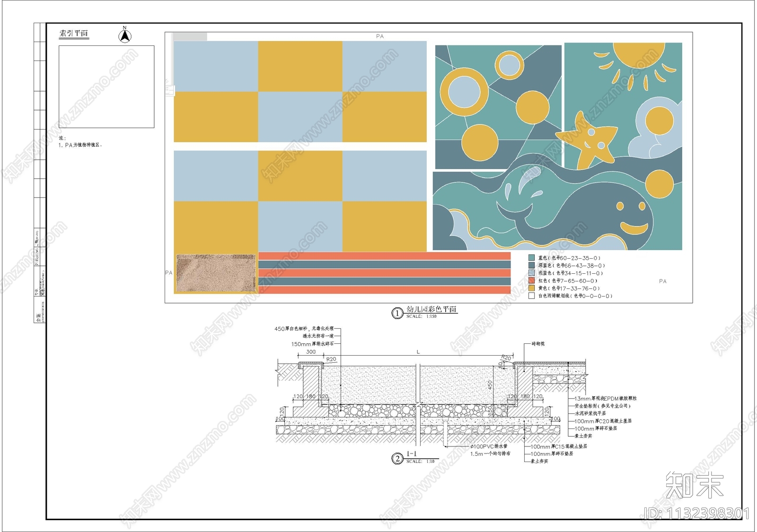Click the '砖砌筑' annotation

coord(538,344)
